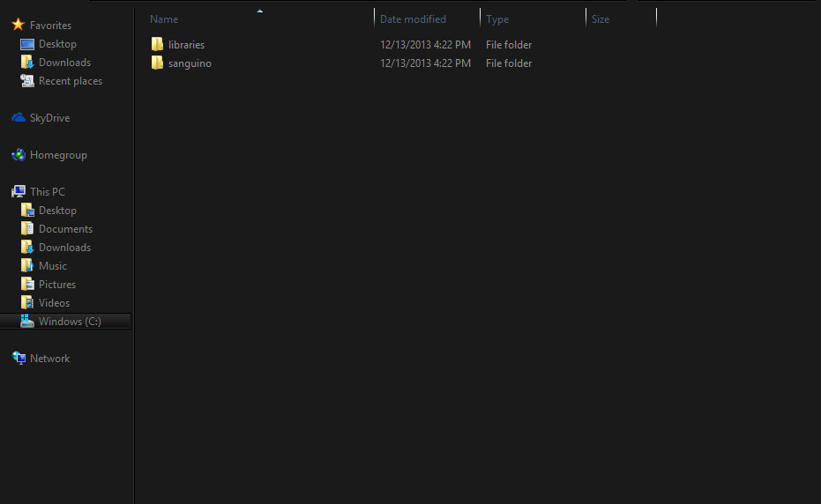The height and width of the screenshot is (504, 821).
Task: Open Pictures label in sidebar
Action: (x=57, y=285)
